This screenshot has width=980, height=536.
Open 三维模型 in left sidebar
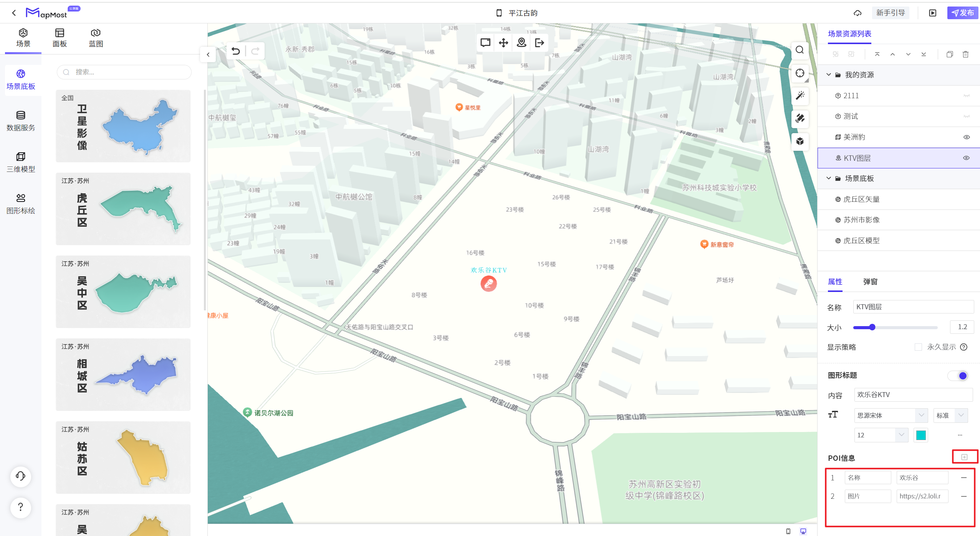21,162
